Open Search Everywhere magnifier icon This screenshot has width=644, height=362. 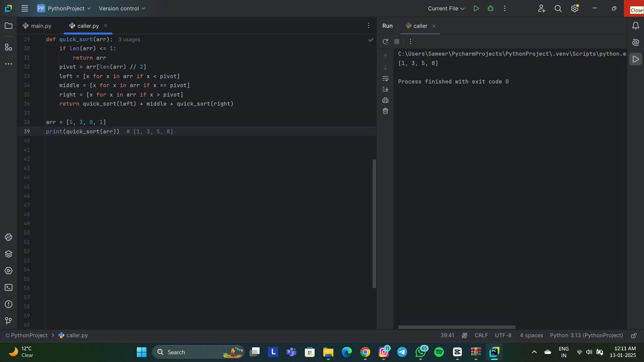(558, 9)
